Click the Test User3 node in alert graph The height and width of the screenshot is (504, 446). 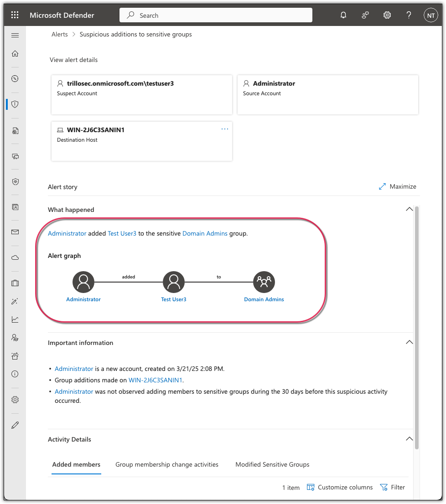click(x=174, y=282)
